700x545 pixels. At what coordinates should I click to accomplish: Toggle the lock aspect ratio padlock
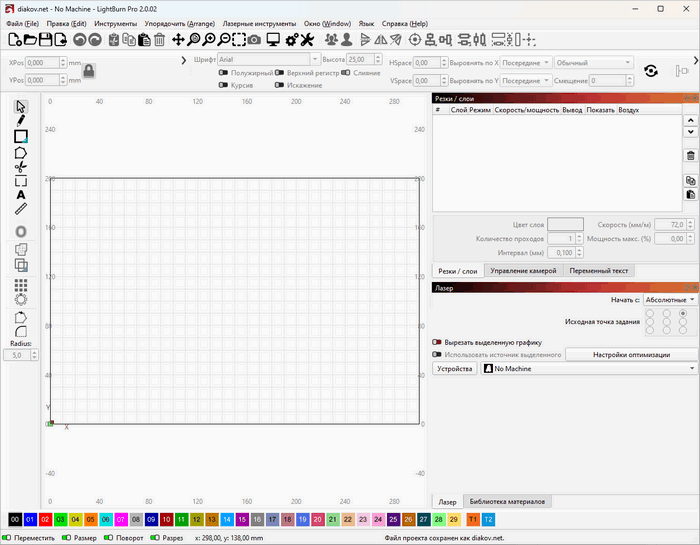tap(89, 71)
